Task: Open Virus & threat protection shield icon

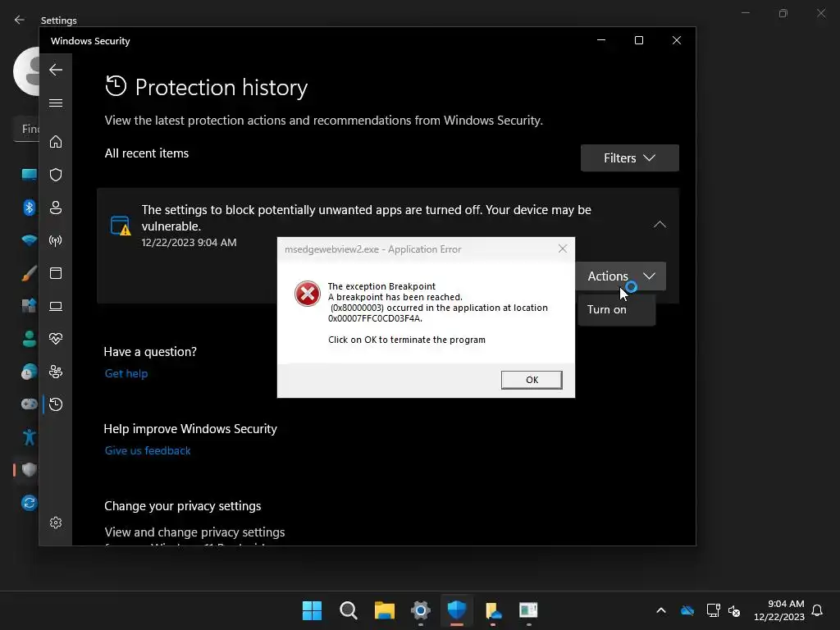Action: tap(56, 175)
